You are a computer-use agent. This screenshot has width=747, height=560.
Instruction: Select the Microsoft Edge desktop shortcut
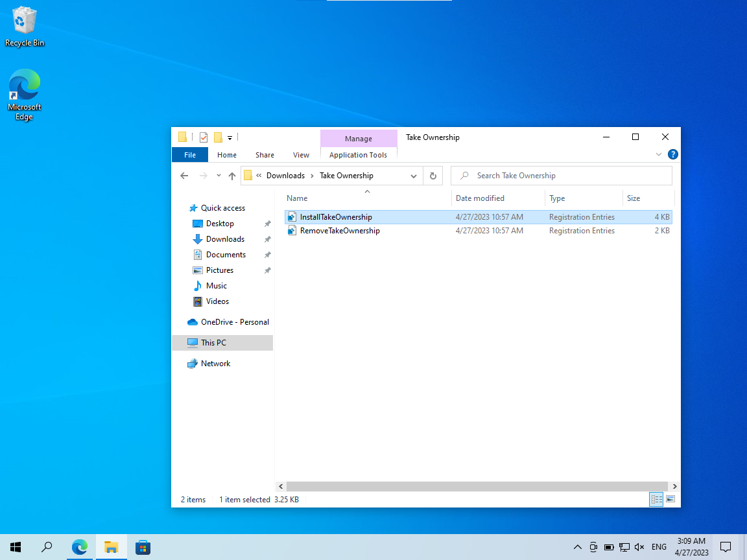(x=24, y=95)
